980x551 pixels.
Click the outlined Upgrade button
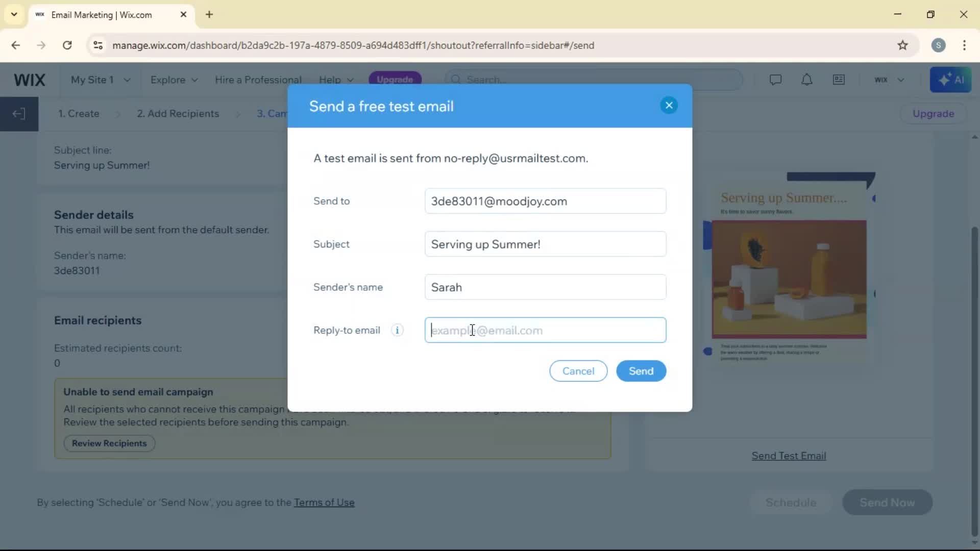pyautogui.click(x=933, y=114)
